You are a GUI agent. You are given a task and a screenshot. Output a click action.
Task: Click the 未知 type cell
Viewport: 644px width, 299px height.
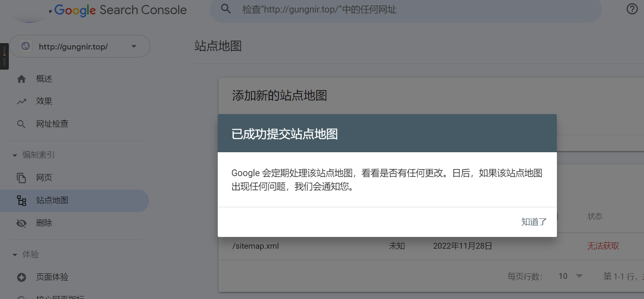[397, 246]
